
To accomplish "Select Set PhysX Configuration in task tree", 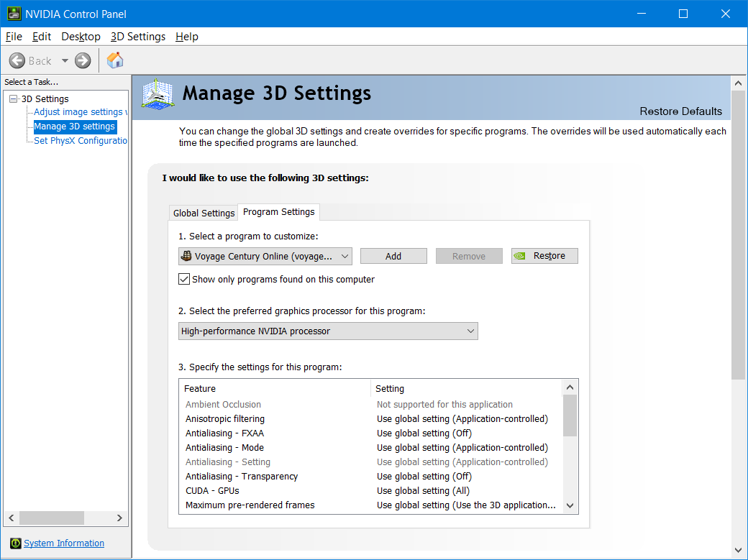I will [81, 141].
